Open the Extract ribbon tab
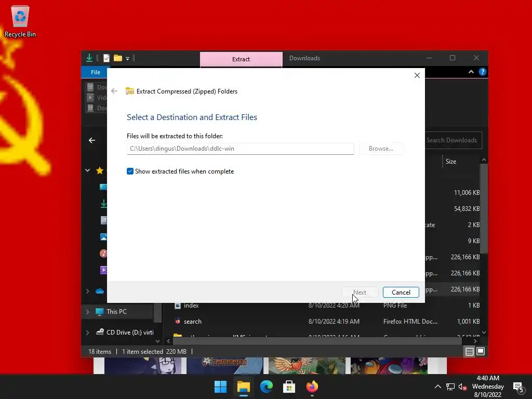Image resolution: width=532 pixels, height=399 pixels. (241, 59)
